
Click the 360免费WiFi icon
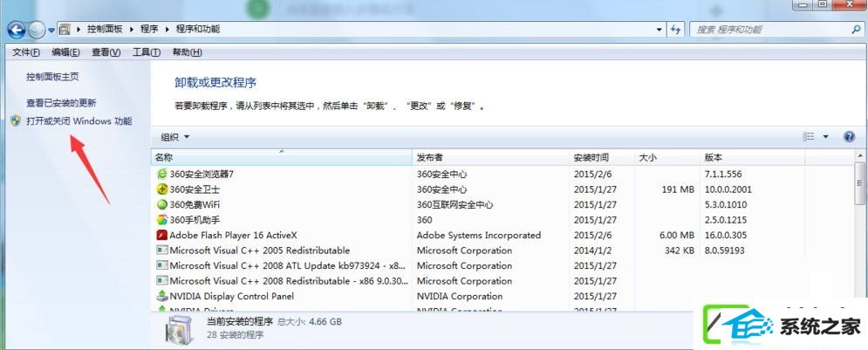pos(161,204)
